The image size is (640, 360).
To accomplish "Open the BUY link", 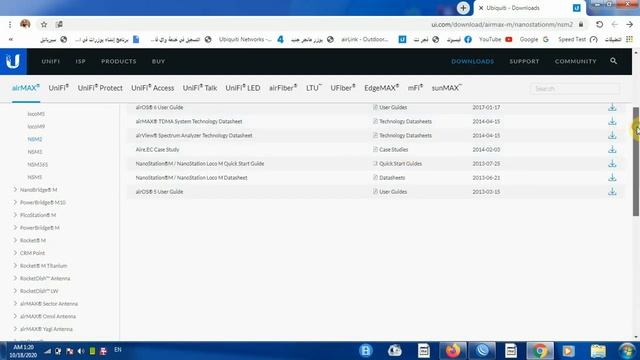I will (158, 61).
